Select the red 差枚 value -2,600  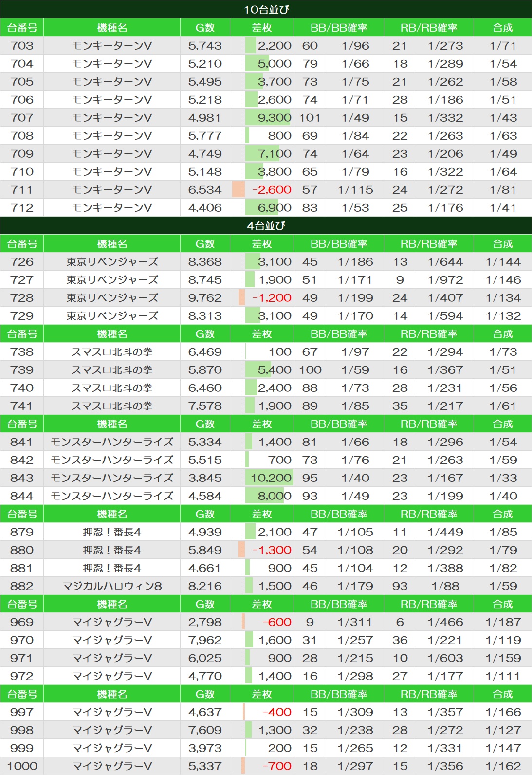[272, 190]
